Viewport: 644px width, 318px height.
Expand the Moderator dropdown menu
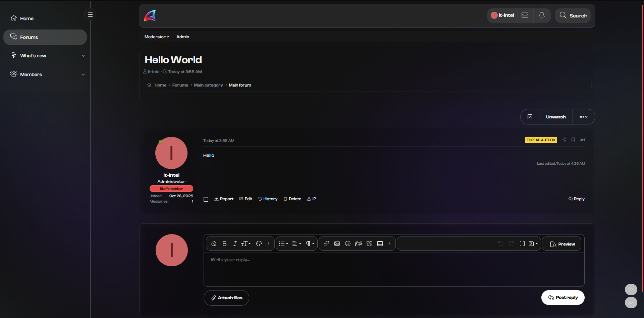(157, 37)
